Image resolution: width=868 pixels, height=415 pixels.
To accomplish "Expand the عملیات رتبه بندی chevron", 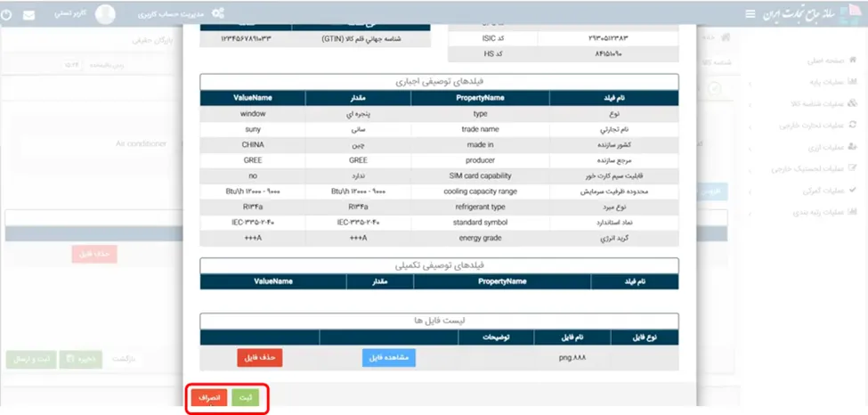I will coord(750,212).
